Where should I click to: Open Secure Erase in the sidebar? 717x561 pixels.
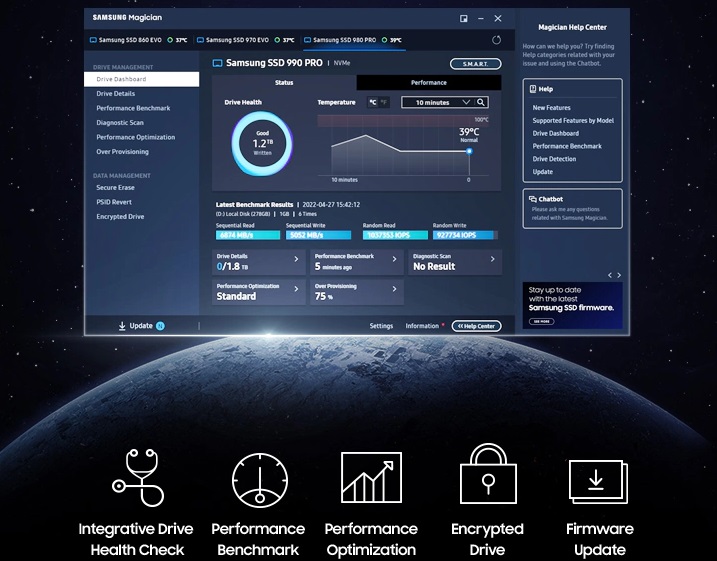click(114, 188)
